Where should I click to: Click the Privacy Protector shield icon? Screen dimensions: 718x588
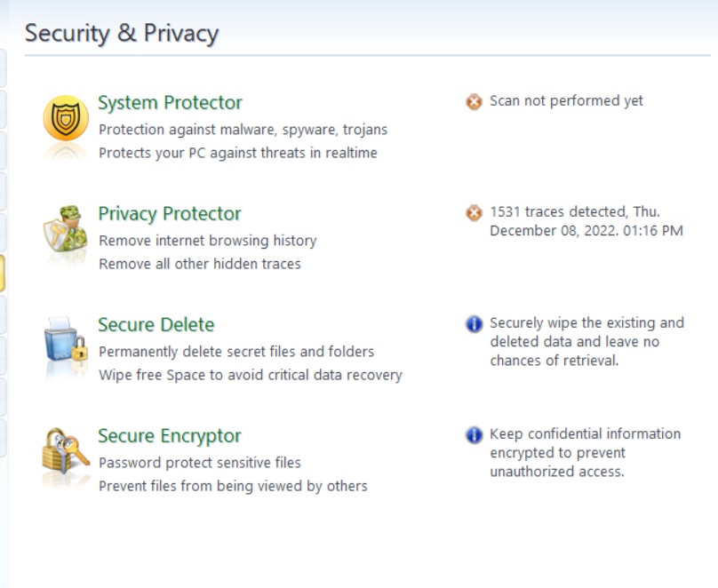[x=65, y=229]
